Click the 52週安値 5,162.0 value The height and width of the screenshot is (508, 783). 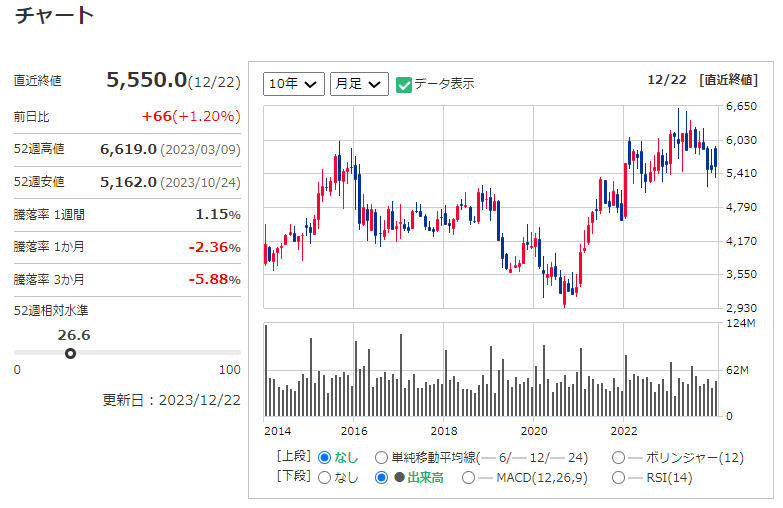click(x=128, y=182)
